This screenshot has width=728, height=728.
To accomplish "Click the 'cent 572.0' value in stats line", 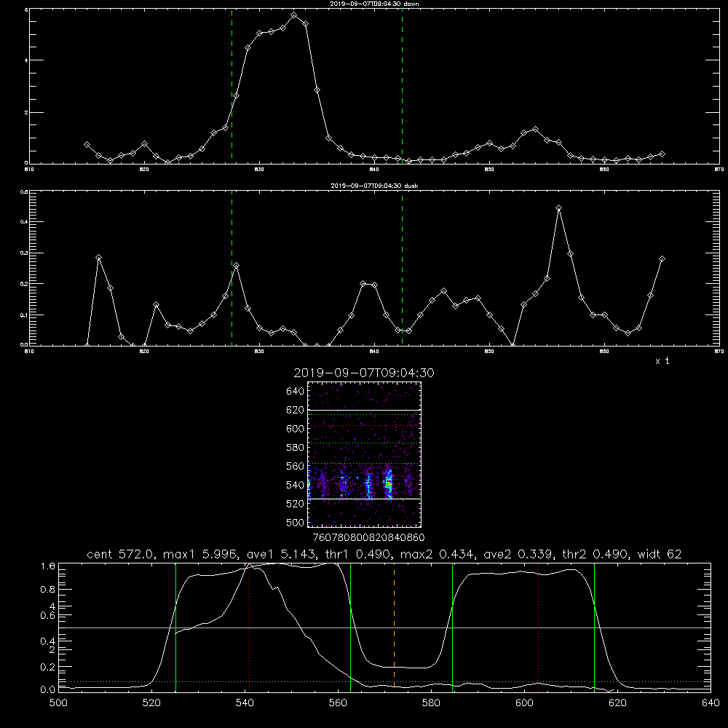I will (120, 554).
